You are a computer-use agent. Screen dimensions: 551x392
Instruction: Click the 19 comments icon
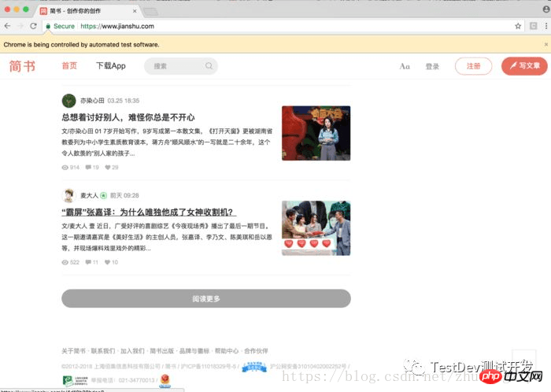(88, 167)
